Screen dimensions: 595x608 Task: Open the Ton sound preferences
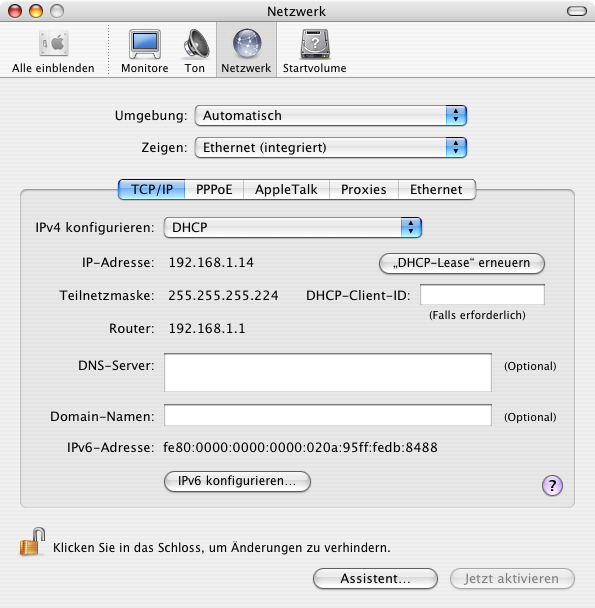(x=195, y=52)
